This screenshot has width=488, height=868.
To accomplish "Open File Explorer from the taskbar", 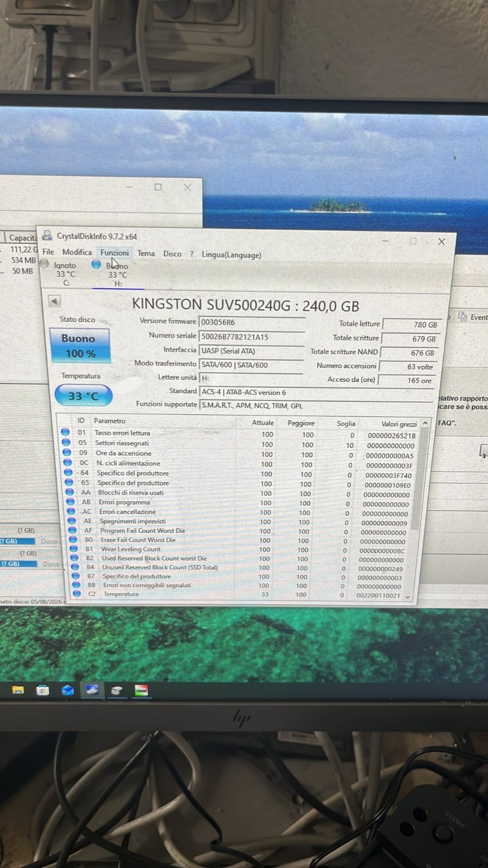I will coord(18,690).
